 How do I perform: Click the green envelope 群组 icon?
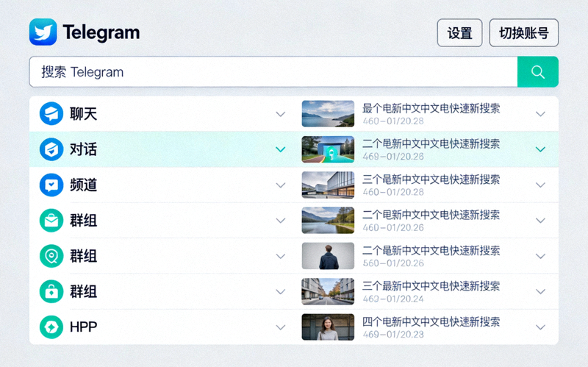(x=51, y=221)
